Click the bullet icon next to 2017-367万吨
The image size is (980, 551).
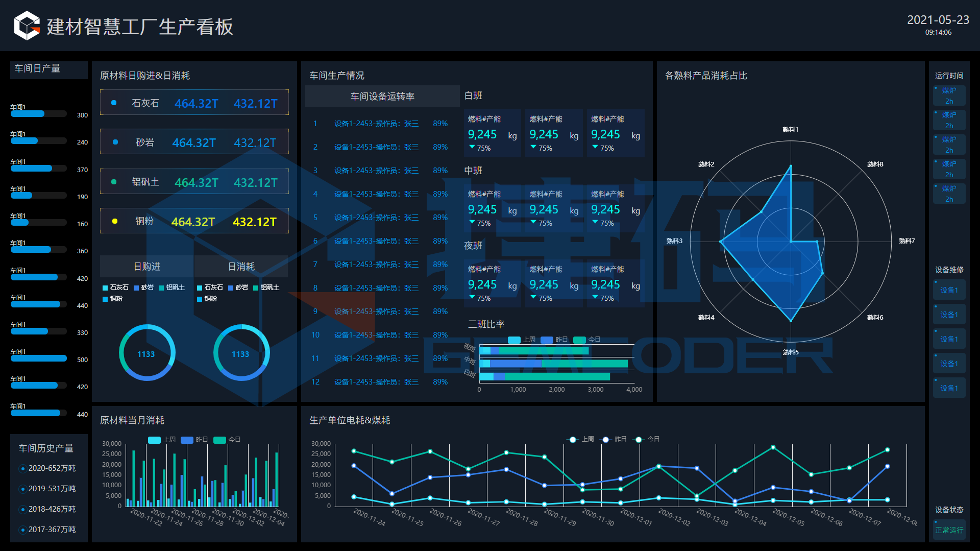[22, 530]
